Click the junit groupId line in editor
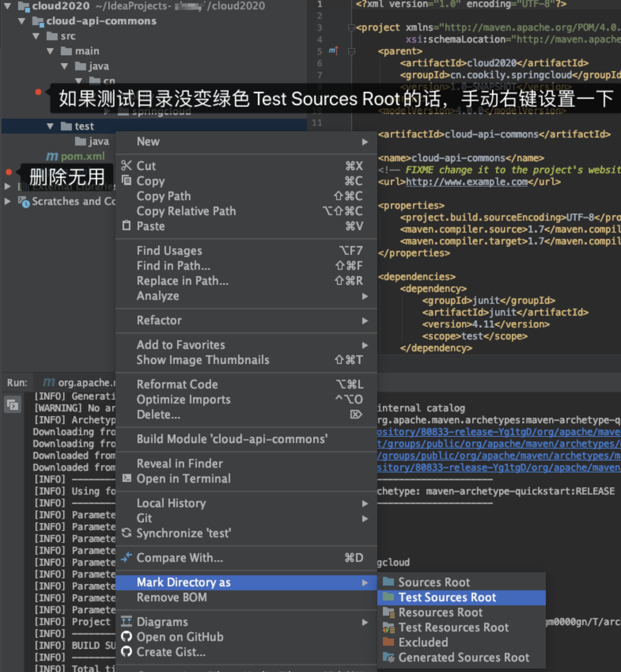 (x=489, y=300)
